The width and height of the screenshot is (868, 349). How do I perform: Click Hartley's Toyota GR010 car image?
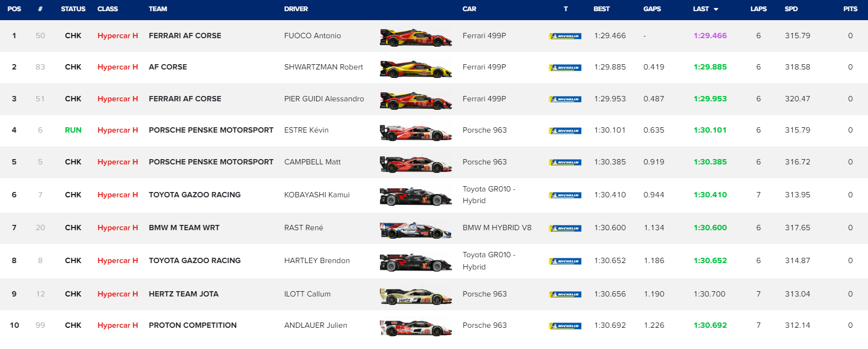click(415, 262)
